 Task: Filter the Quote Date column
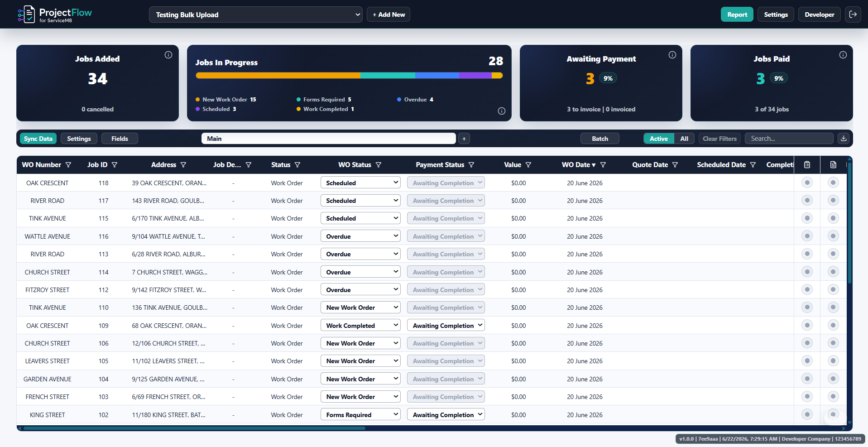[x=675, y=165]
